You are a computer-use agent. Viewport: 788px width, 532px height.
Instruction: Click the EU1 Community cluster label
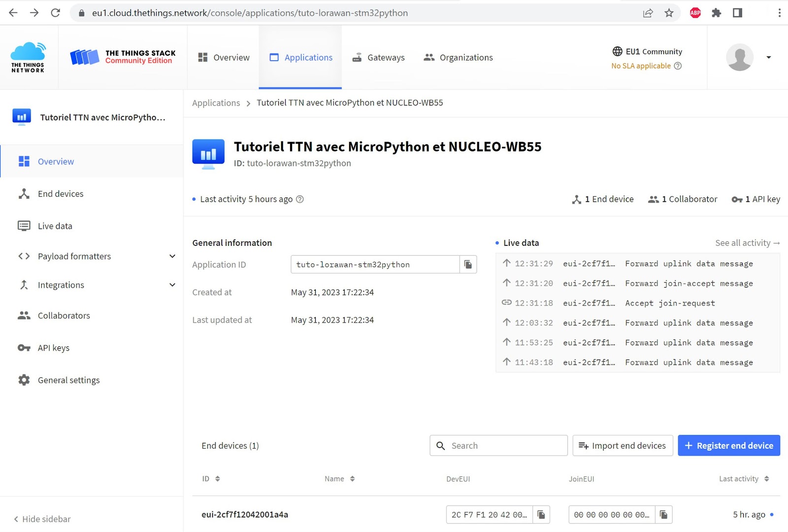pyautogui.click(x=647, y=51)
